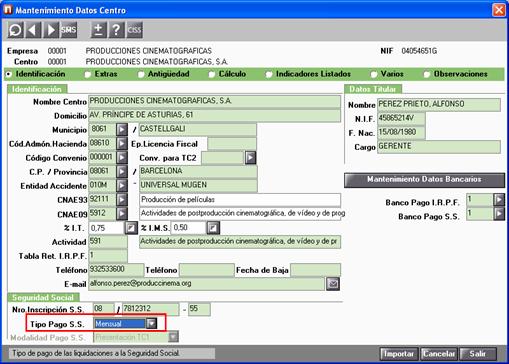The height and width of the screenshot is (364, 509).
Task: Click the F. Nac. date field
Action: 401,133
